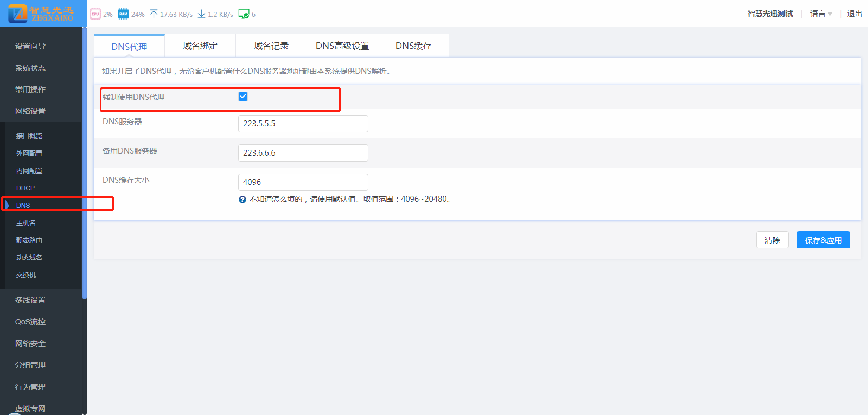Click the upload speed arrow icon

coord(154,14)
